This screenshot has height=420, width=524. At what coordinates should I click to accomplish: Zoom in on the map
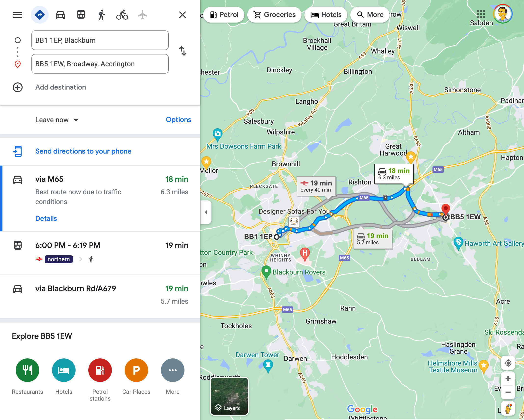point(508,379)
